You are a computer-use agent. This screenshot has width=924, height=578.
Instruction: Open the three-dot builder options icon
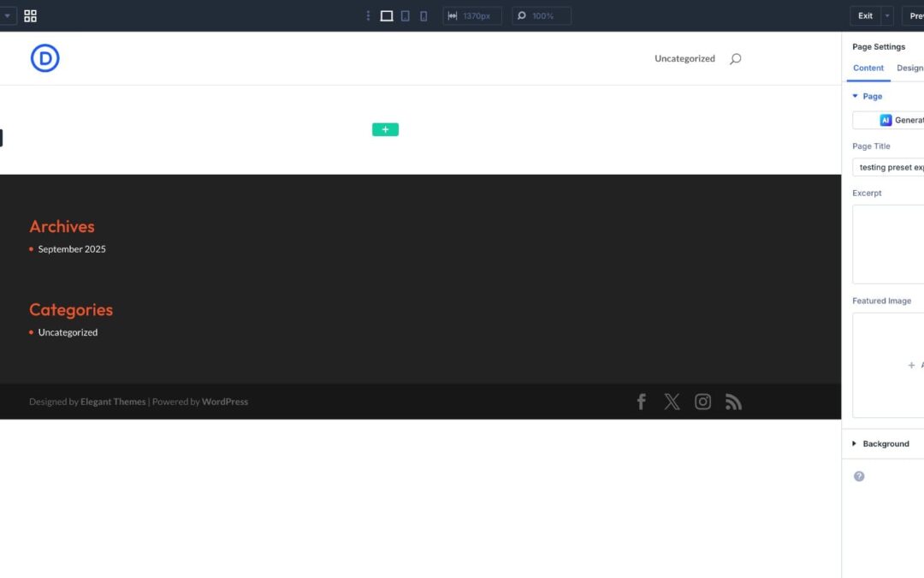pyautogui.click(x=368, y=15)
